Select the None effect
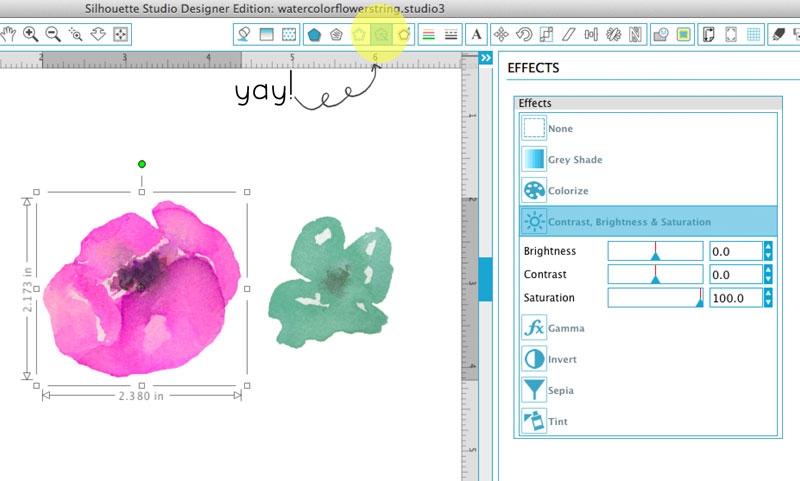800x481 pixels. [648, 128]
